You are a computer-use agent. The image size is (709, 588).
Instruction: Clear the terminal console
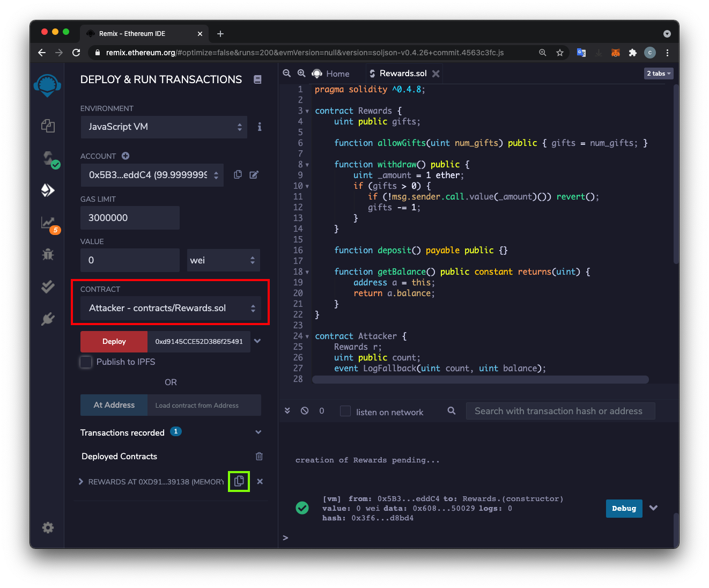[x=305, y=411]
